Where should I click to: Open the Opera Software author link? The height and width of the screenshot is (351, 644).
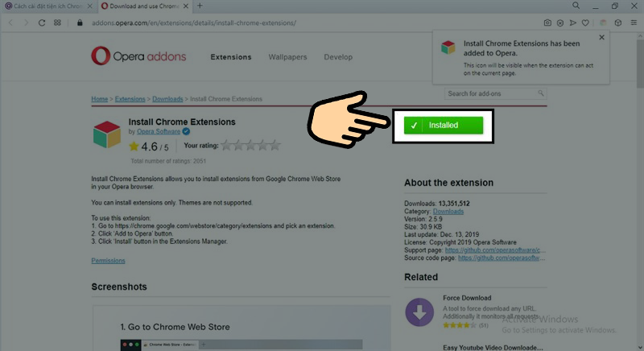(x=159, y=131)
